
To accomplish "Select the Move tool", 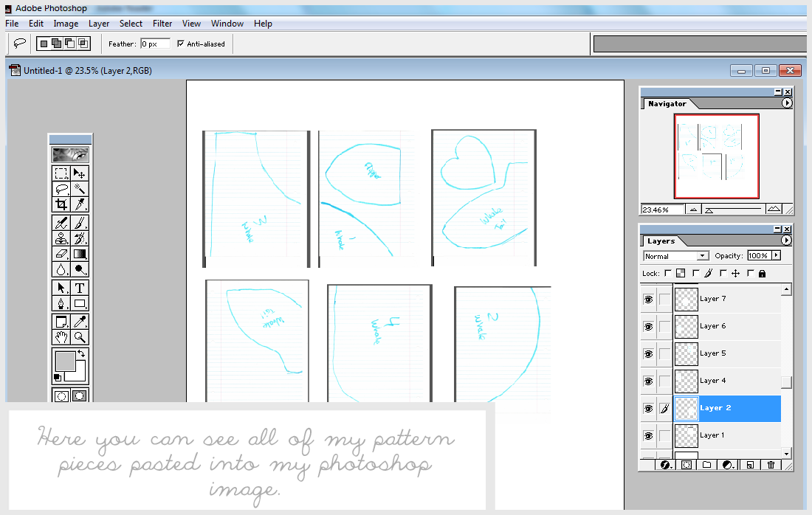I will pyautogui.click(x=80, y=173).
